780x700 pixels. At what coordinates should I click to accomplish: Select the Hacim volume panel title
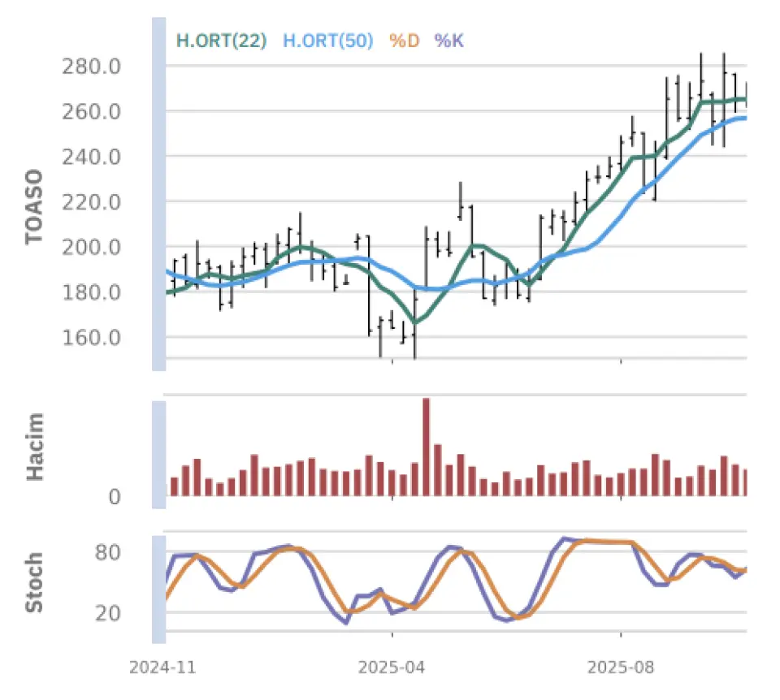coord(34,446)
